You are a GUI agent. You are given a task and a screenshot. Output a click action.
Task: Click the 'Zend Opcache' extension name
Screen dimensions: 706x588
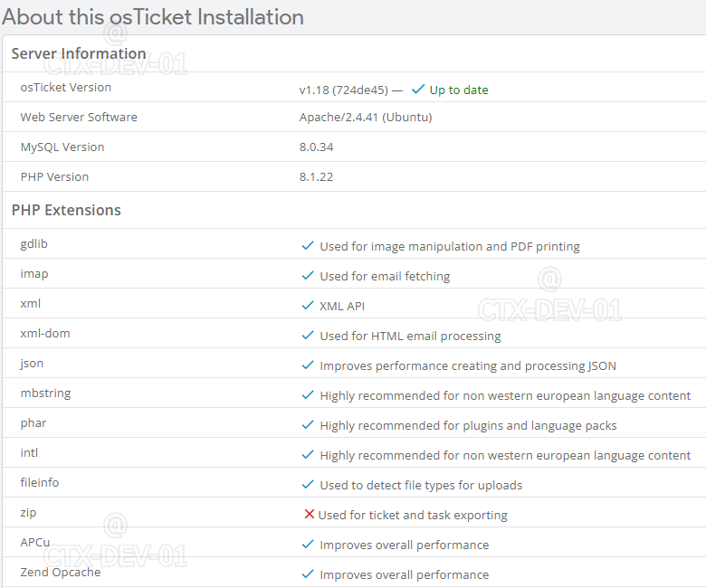(x=61, y=573)
